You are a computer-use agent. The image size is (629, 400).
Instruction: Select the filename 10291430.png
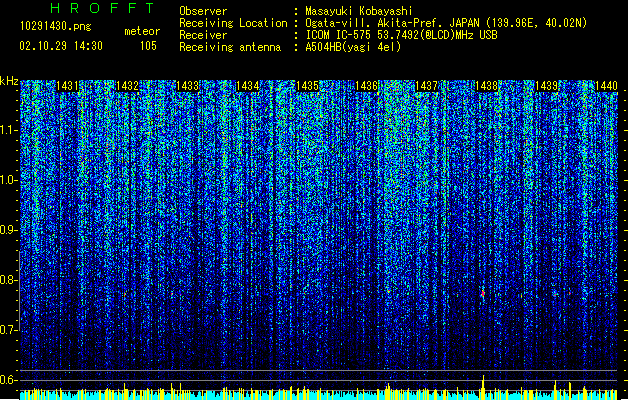pyautogui.click(x=56, y=26)
